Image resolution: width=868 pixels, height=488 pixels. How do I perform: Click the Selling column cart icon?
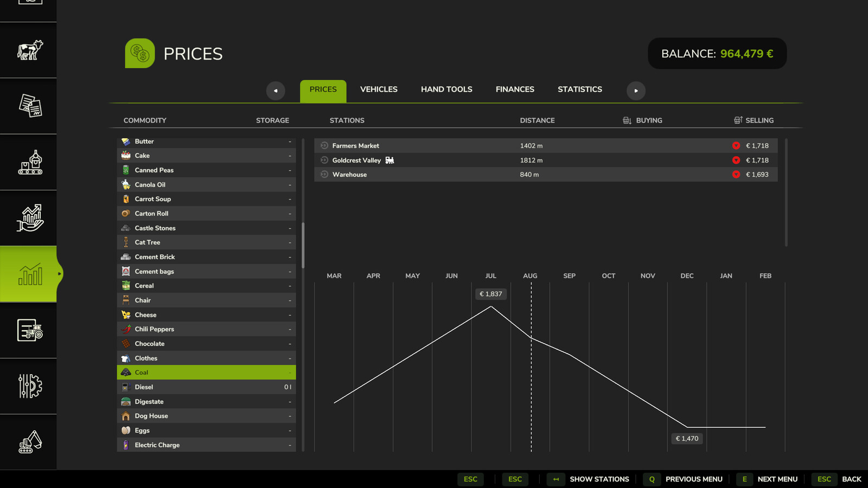coord(738,120)
